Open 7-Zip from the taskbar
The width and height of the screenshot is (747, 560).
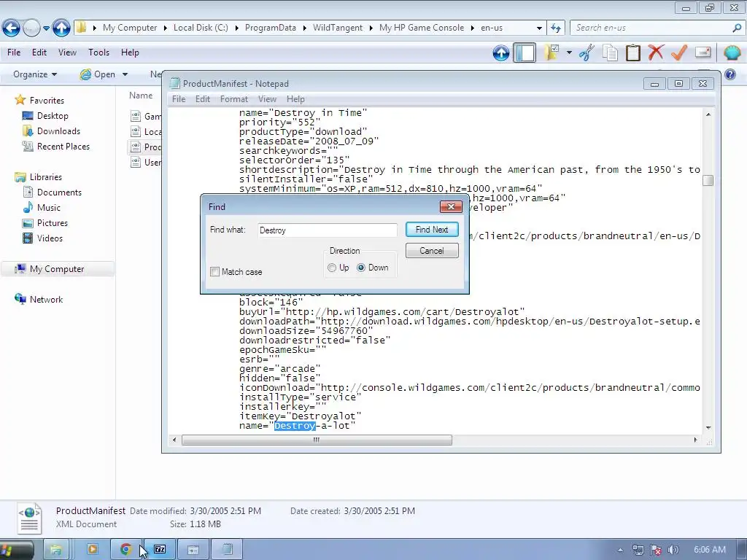pyautogui.click(x=160, y=550)
